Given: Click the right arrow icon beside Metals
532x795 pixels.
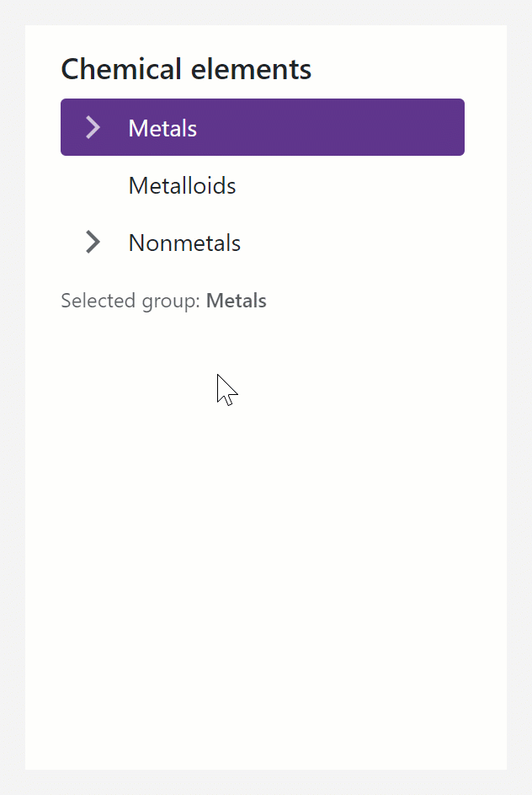Looking at the screenshot, I should pos(93,127).
